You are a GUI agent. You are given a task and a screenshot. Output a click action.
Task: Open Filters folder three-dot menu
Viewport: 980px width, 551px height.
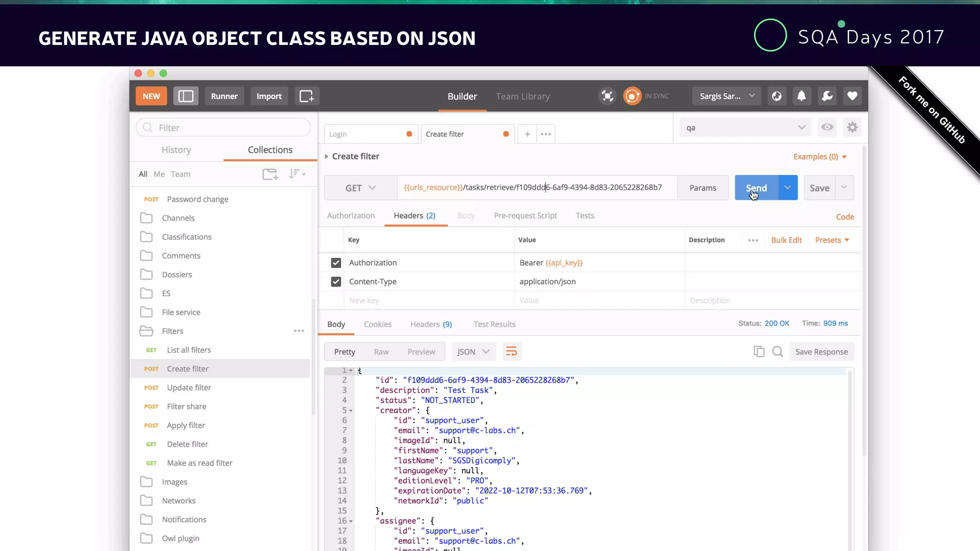coord(299,331)
